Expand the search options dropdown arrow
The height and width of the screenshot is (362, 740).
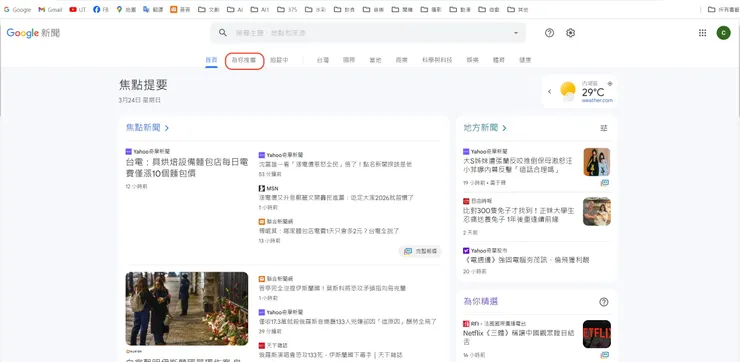516,33
